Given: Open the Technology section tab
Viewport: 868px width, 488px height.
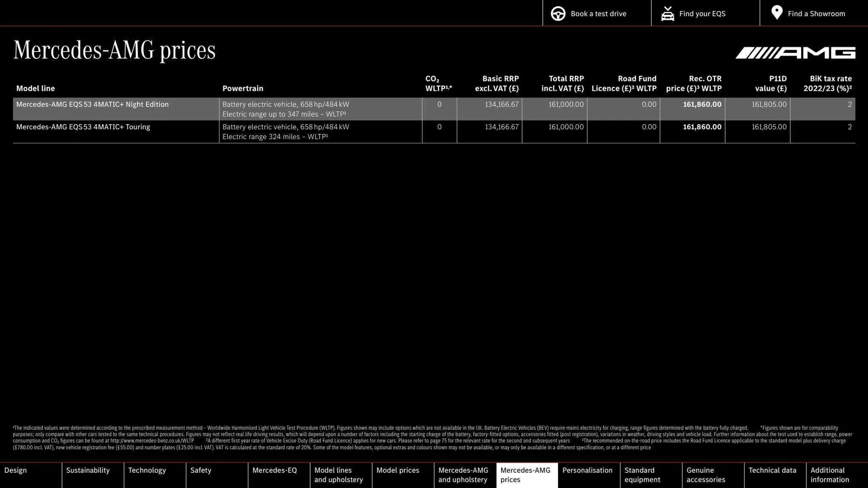Looking at the screenshot, I should pyautogui.click(x=147, y=470).
